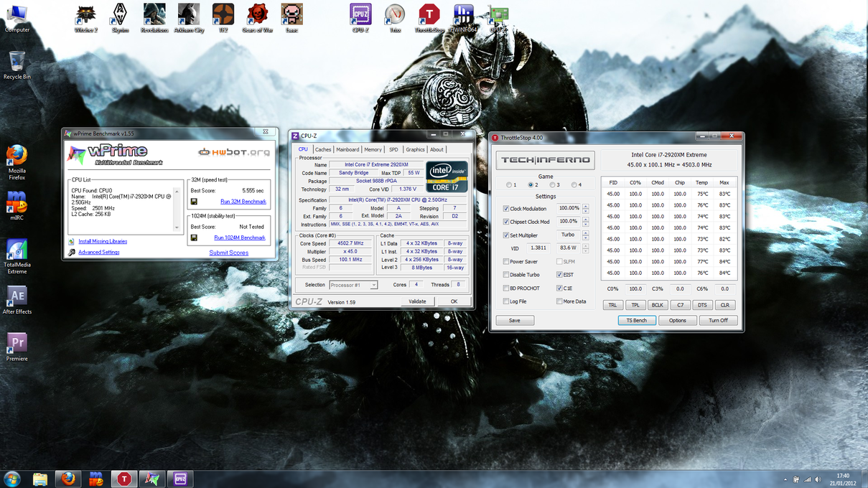
Task: Open Firefox from the taskbar
Action: tap(68, 479)
